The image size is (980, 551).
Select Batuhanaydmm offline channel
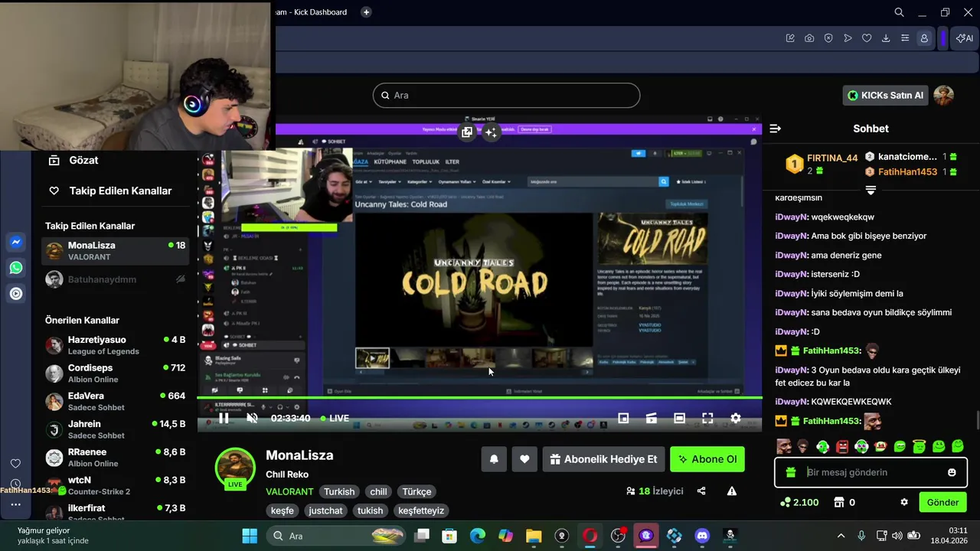tap(116, 279)
